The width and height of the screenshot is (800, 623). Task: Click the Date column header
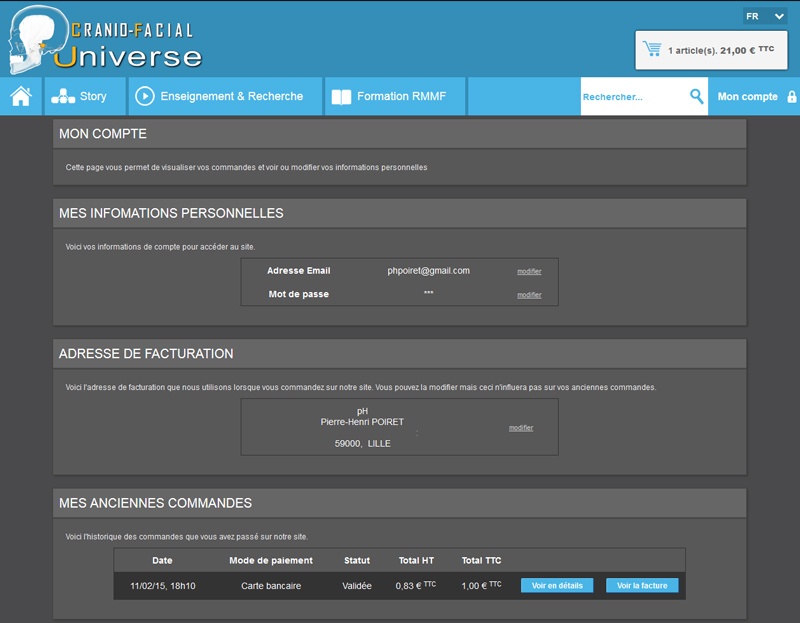pos(162,560)
